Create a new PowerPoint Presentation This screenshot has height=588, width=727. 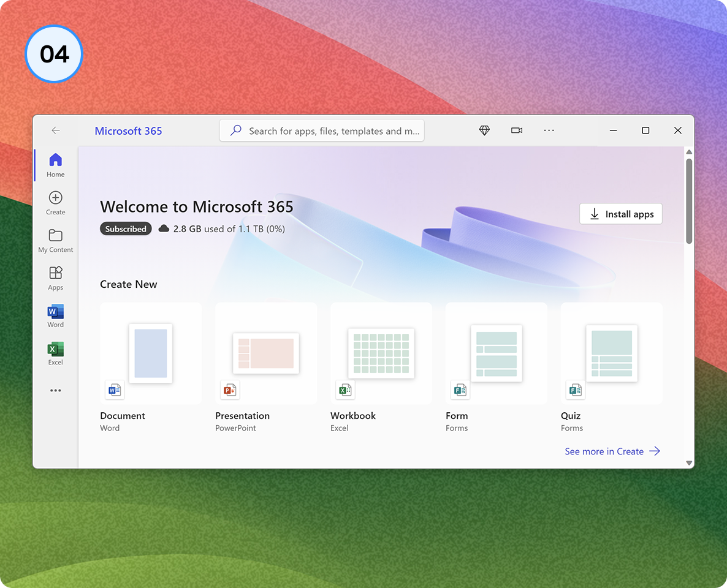point(266,353)
